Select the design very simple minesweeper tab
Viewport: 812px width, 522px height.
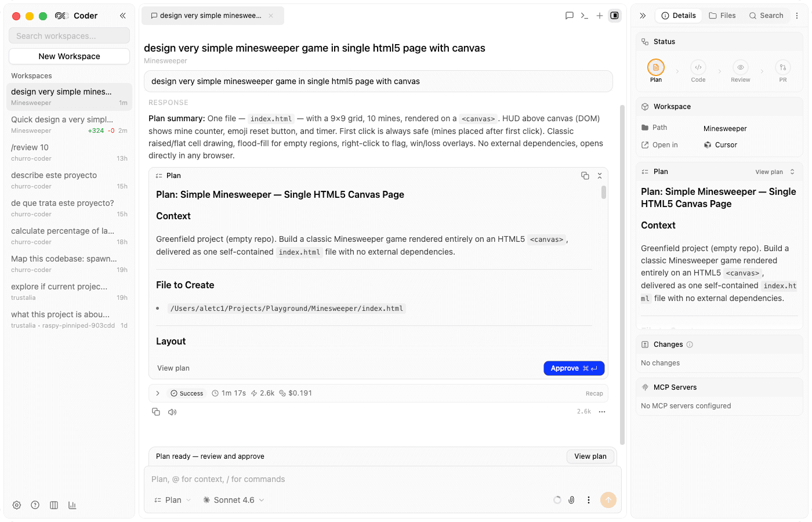213,16
